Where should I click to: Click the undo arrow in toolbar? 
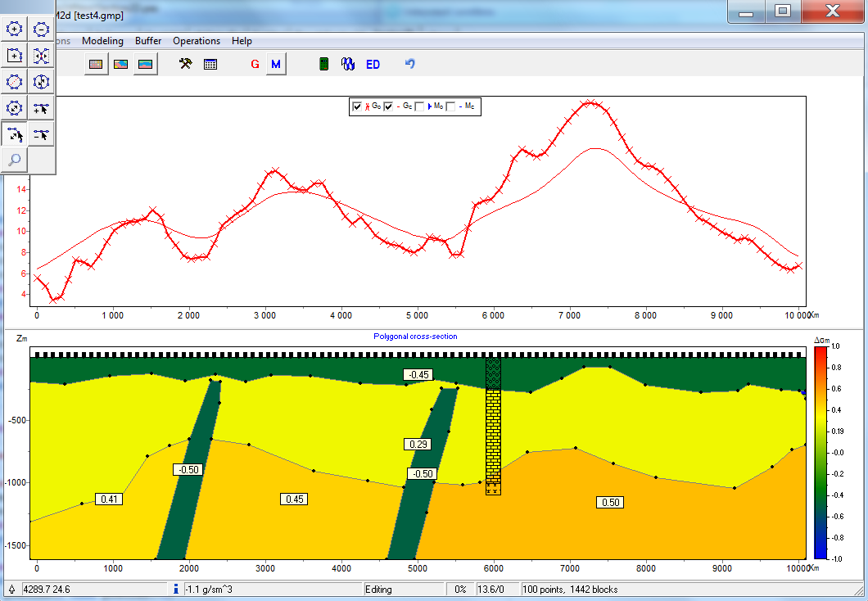click(410, 64)
